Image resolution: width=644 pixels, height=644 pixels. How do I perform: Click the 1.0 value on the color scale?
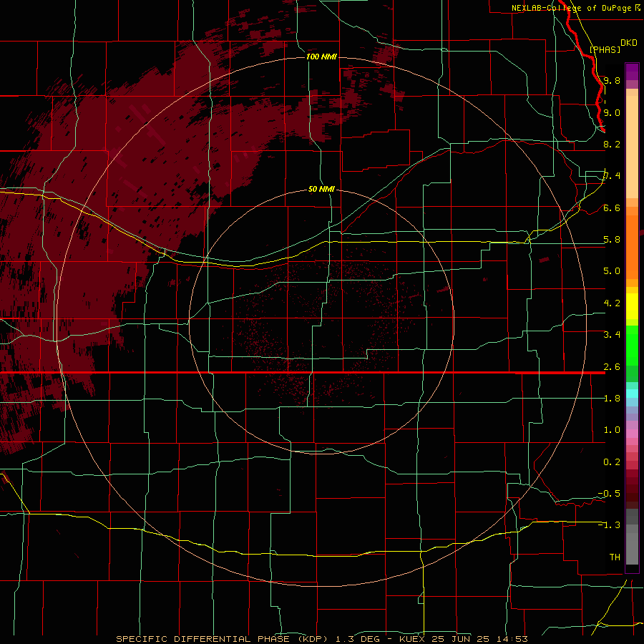click(612, 429)
